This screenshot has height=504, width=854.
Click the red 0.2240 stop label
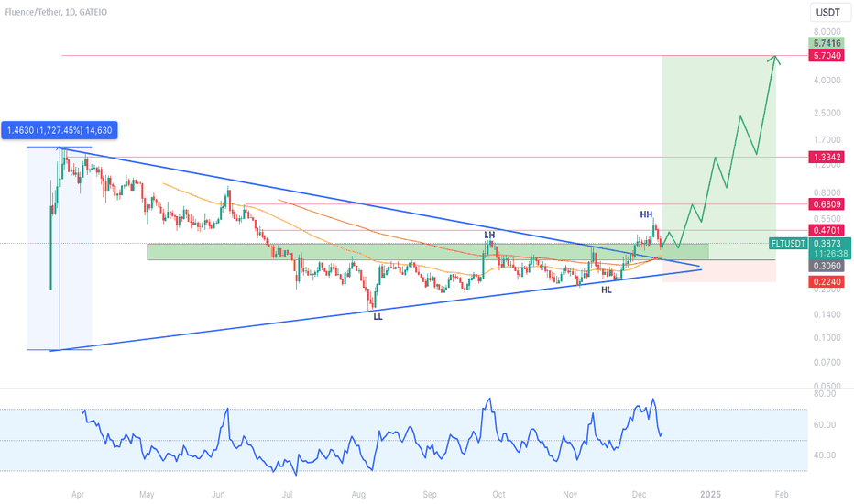pos(827,281)
